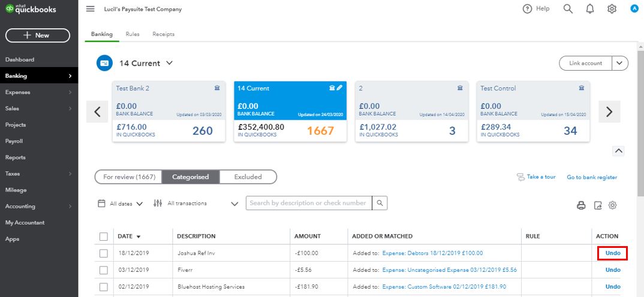Toggle the hamburger navigation menu
Image resolution: width=644 pixels, height=297 pixels.
pos(91,9)
